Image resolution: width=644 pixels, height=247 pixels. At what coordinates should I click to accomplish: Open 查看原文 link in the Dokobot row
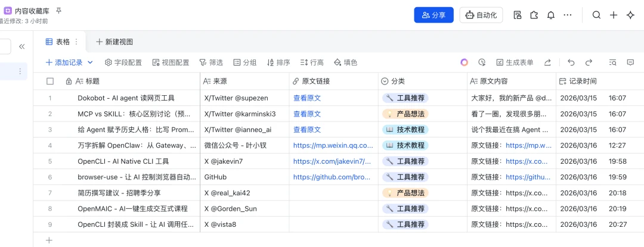click(x=307, y=98)
